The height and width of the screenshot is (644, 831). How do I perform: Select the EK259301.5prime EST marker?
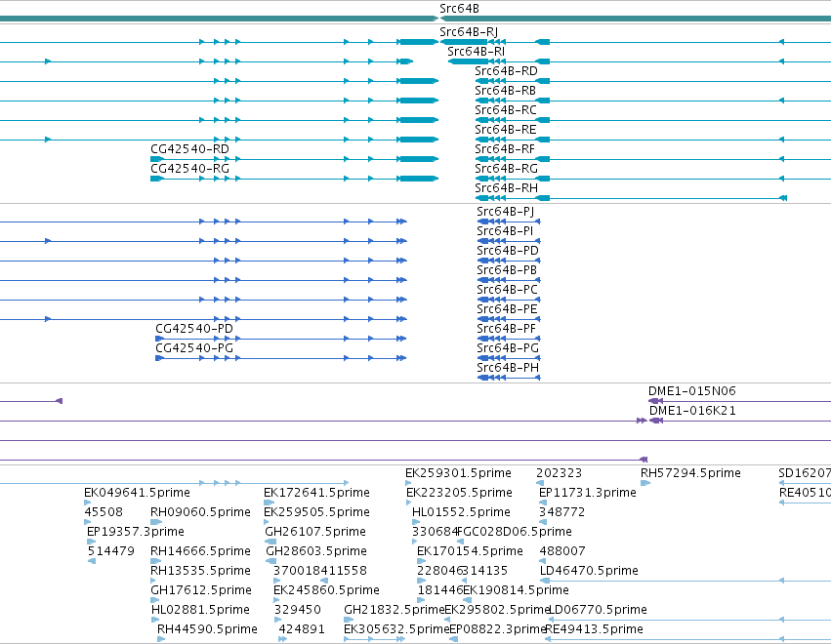coord(408,483)
